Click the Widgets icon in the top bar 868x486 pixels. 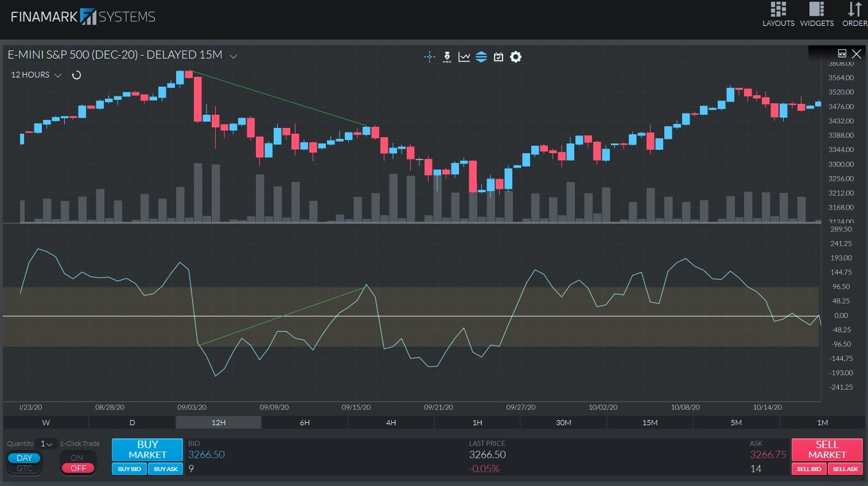(x=816, y=14)
